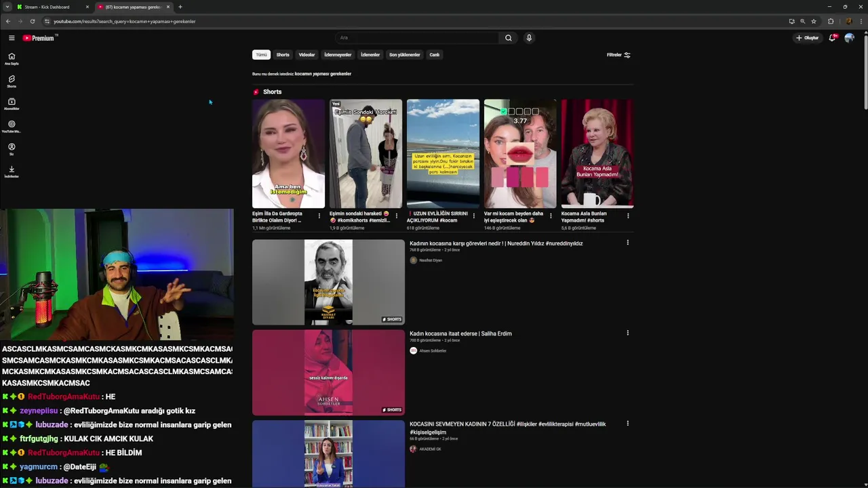Open the 'Var mı kocam beyden' short thumbnail
Image resolution: width=868 pixels, height=488 pixels.
(x=520, y=154)
